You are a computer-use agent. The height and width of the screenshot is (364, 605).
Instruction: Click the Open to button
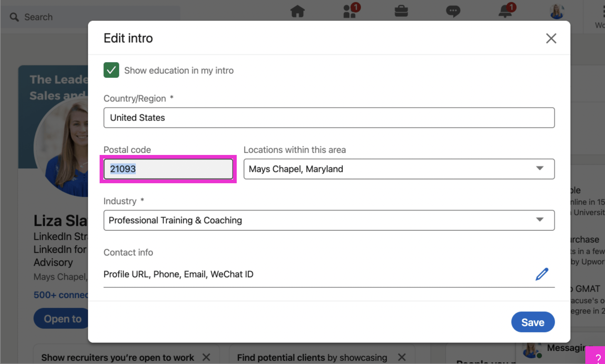pos(61,318)
